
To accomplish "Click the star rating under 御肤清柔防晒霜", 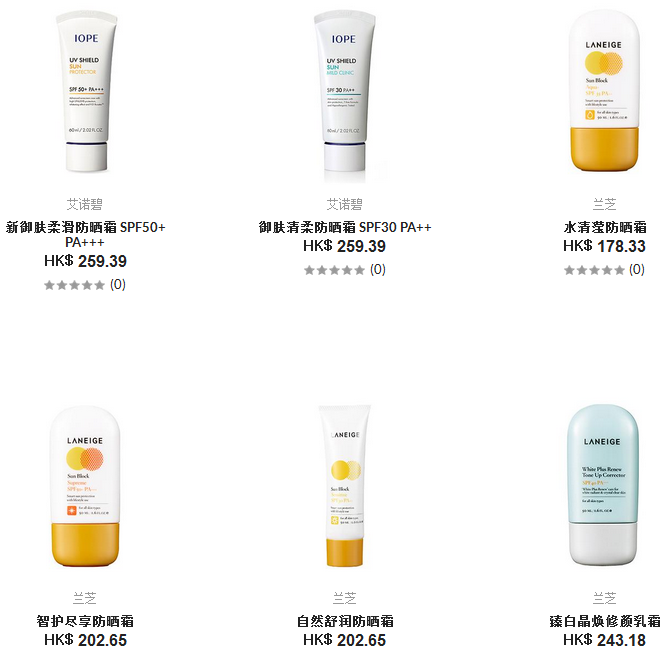I will pos(334,270).
